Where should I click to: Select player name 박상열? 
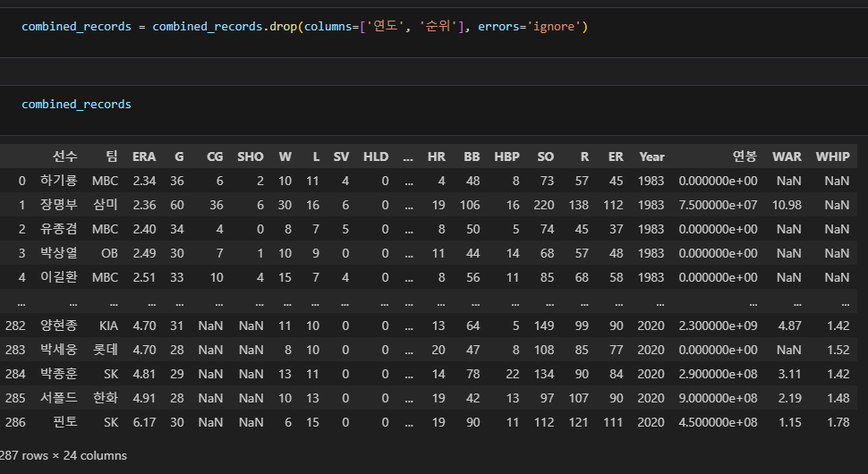[x=59, y=253]
